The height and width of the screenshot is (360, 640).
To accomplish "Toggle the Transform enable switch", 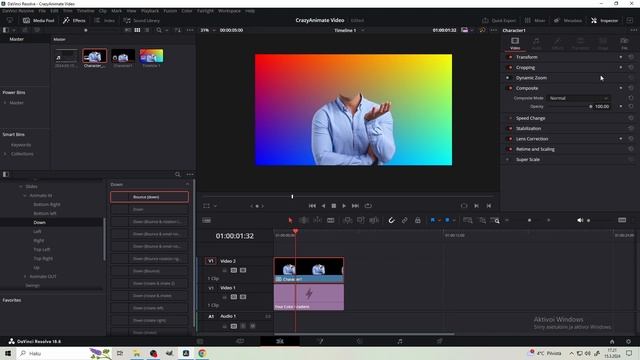I will click(x=510, y=57).
